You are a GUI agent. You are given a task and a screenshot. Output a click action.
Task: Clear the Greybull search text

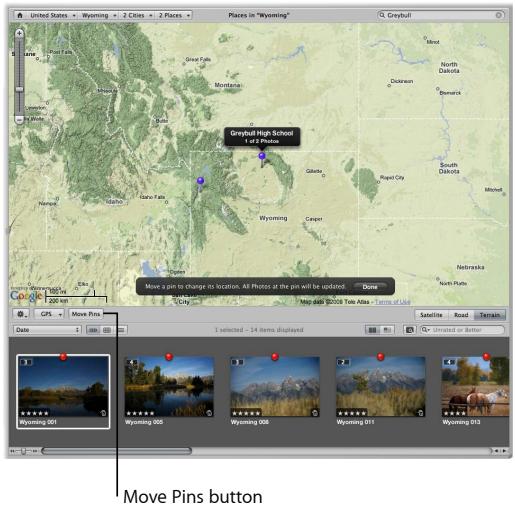click(x=498, y=15)
